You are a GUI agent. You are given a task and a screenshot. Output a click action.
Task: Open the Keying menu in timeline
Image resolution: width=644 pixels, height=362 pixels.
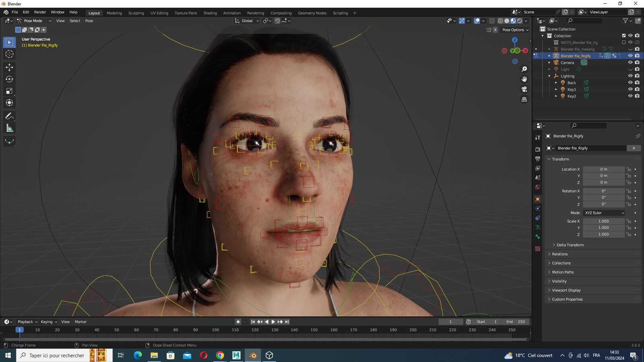pyautogui.click(x=49, y=322)
